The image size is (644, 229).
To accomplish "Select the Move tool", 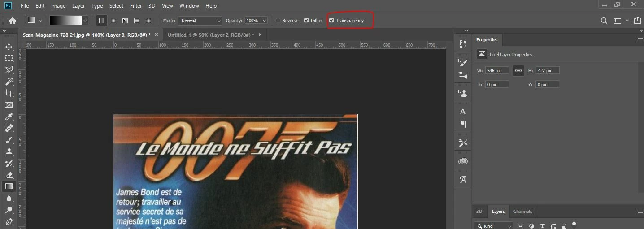I will (x=9, y=47).
